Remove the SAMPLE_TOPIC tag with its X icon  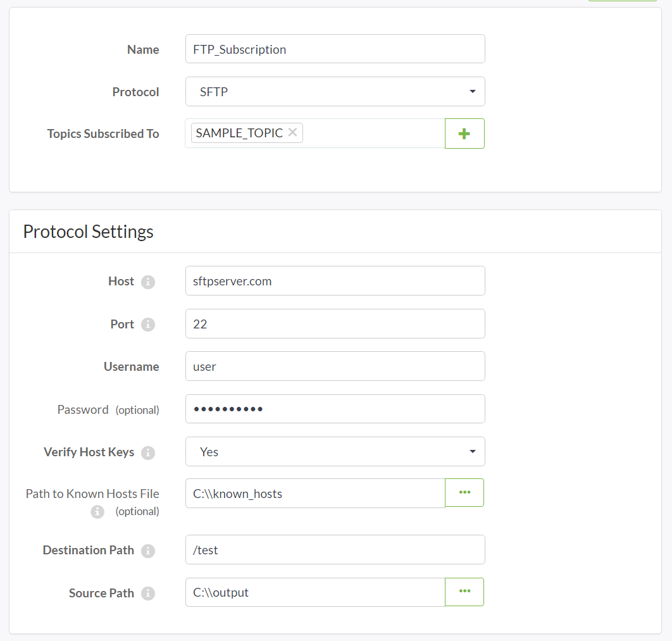coord(292,132)
